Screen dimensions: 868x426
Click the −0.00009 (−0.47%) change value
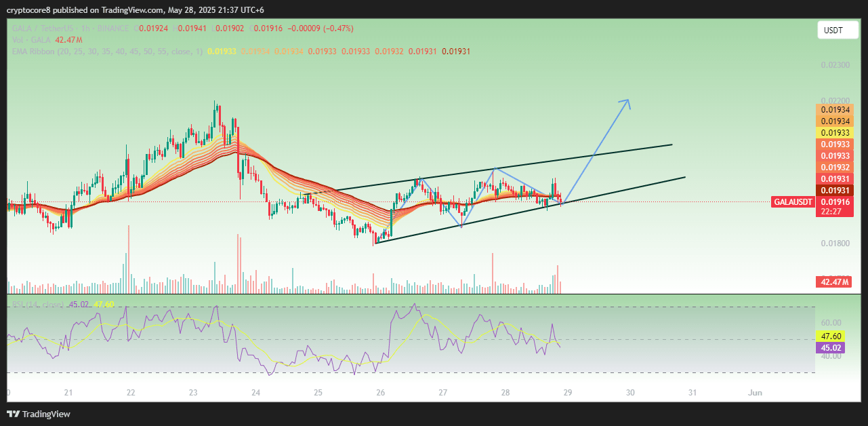coord(321,28)
